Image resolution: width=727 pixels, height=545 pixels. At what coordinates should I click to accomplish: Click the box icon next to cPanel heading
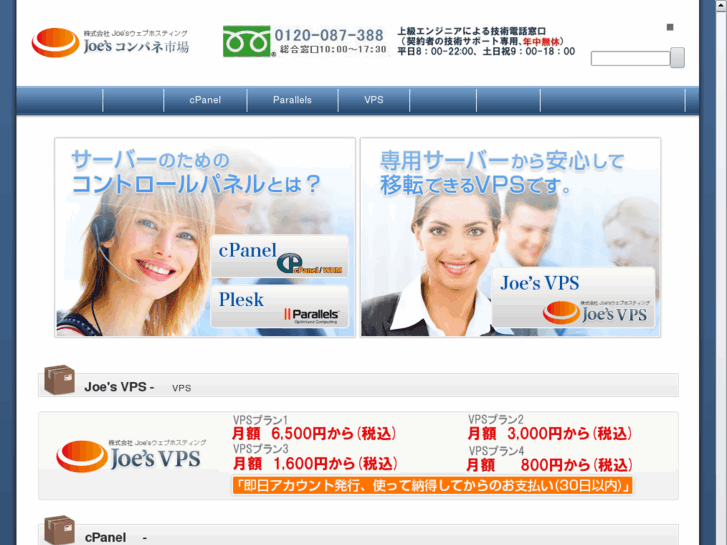(59, 530)
